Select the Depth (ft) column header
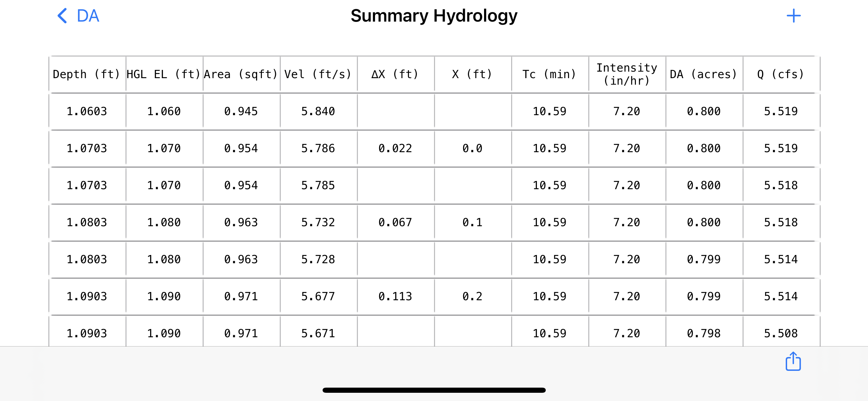The image size is (868, 401). pos(86,74)
